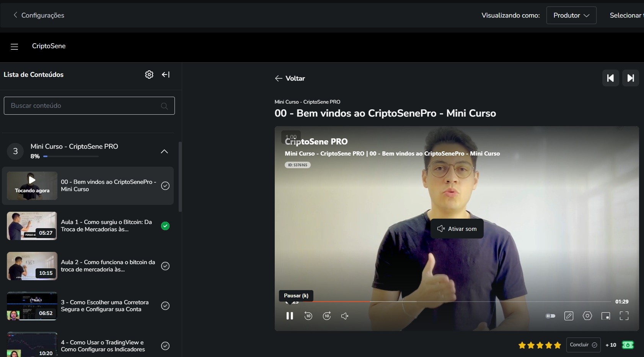Rewind the video 10 seconds
This screenshot has width=644, height=357.
coord(308,316)
